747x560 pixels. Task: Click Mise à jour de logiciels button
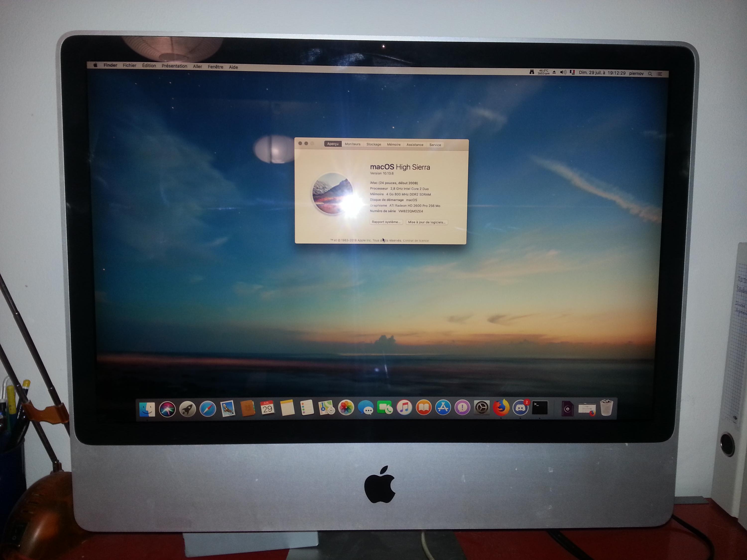(x=427, y=222)
